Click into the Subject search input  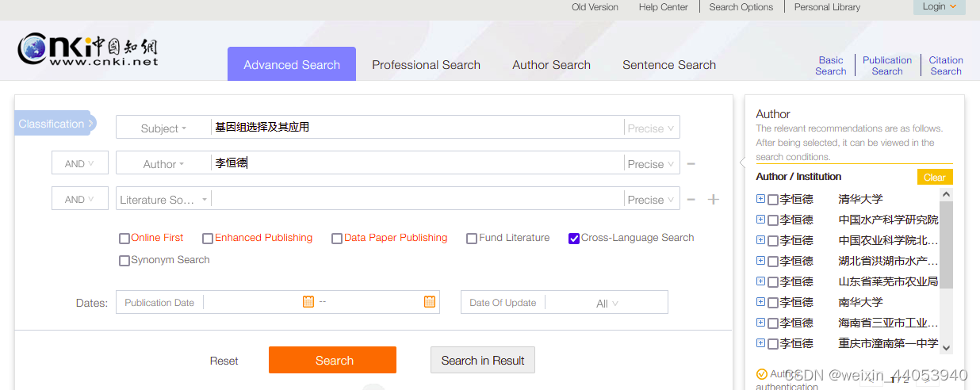pyautogui.click(x=417, y=128)
